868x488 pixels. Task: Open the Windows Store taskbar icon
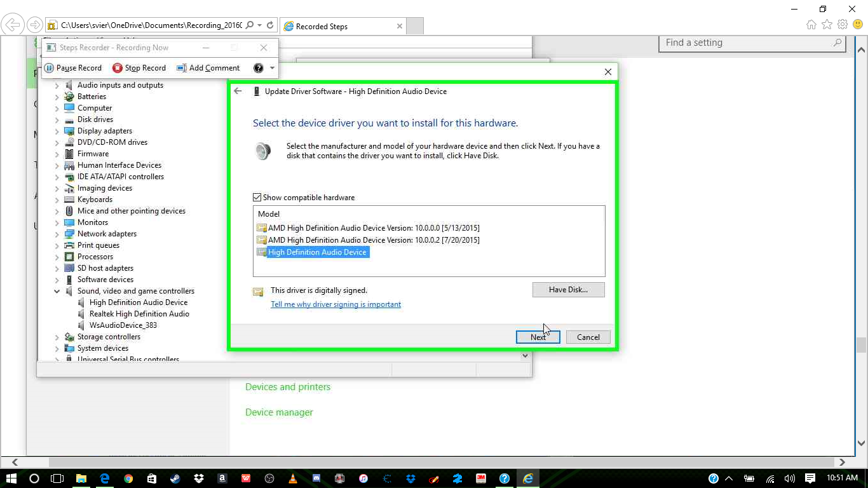pos(151,478)
